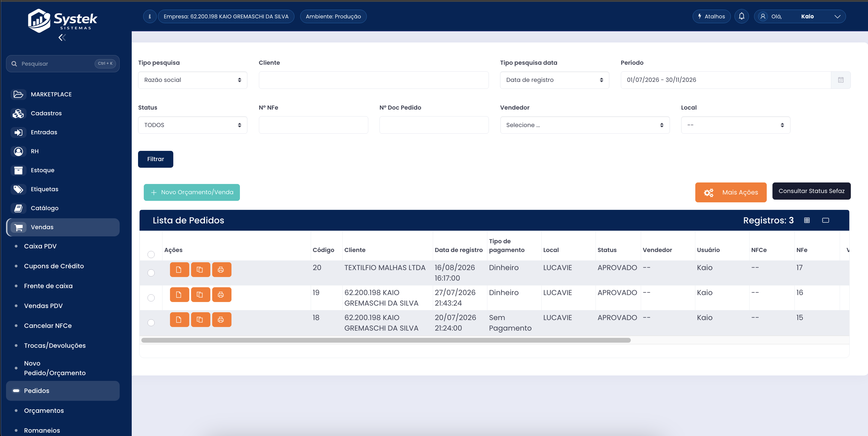Select the row radio for order 19
The width and height of the screenshot is (868, 436).
coord(151,297)
